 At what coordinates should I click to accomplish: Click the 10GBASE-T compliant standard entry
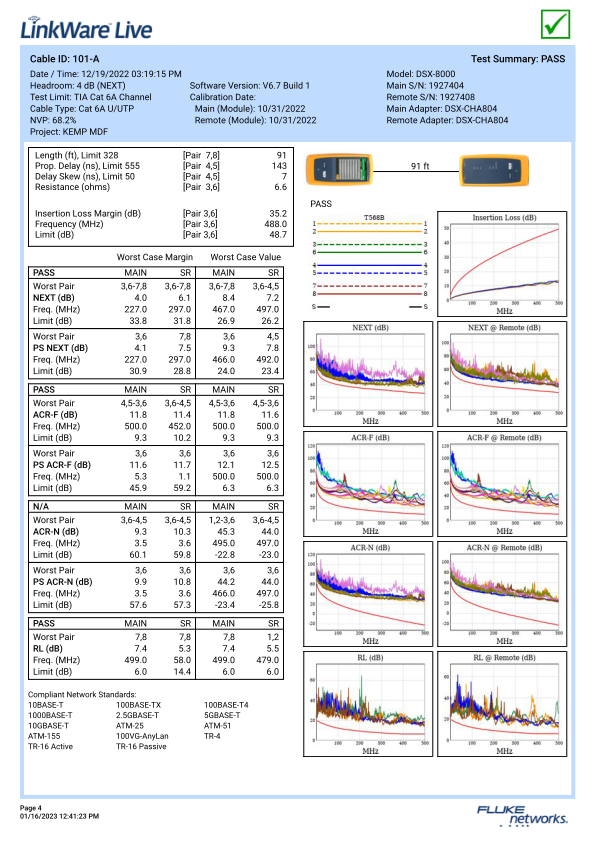coord(48,726)
